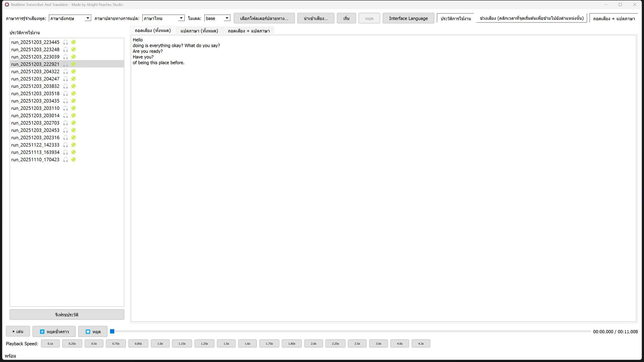Click รีเฟรชประวัติ to refresh history

click(67, 314)
